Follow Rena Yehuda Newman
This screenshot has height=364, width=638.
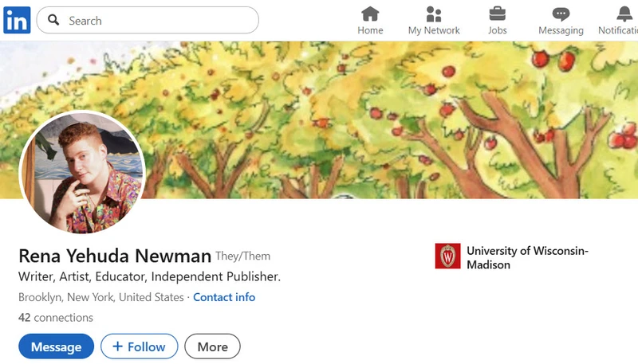click(x=139, y=346)
